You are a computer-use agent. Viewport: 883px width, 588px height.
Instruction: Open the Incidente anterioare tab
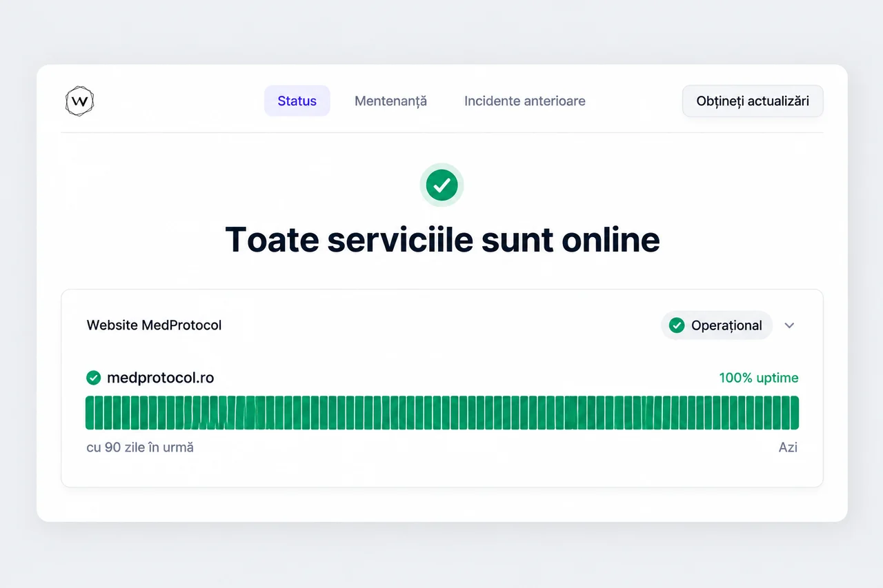coord(525,101)
